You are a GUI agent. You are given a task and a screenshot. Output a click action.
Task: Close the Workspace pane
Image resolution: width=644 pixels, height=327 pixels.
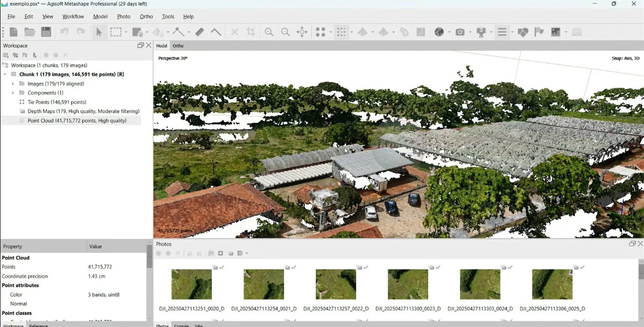pos(149,45)
